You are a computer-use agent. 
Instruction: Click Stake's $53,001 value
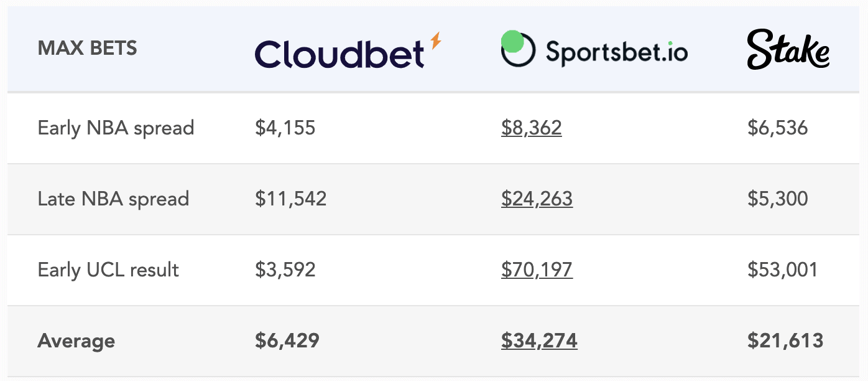click(x=783, y=270)
